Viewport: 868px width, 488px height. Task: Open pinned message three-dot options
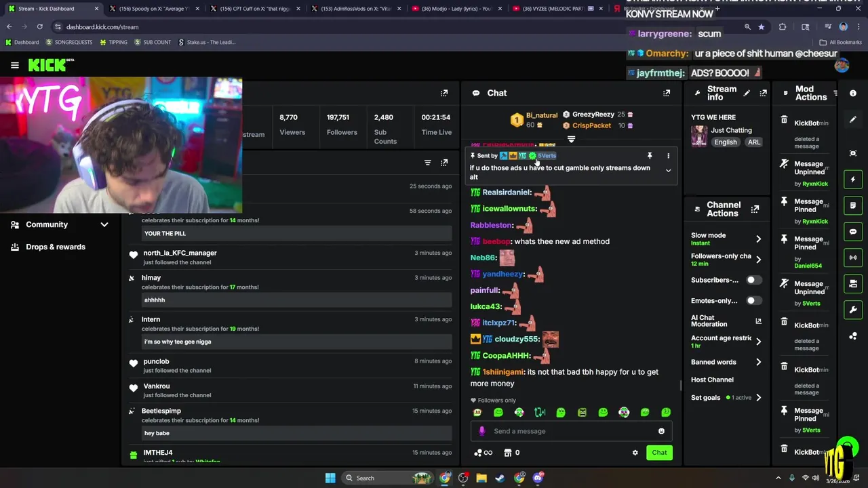coord(668,156)
